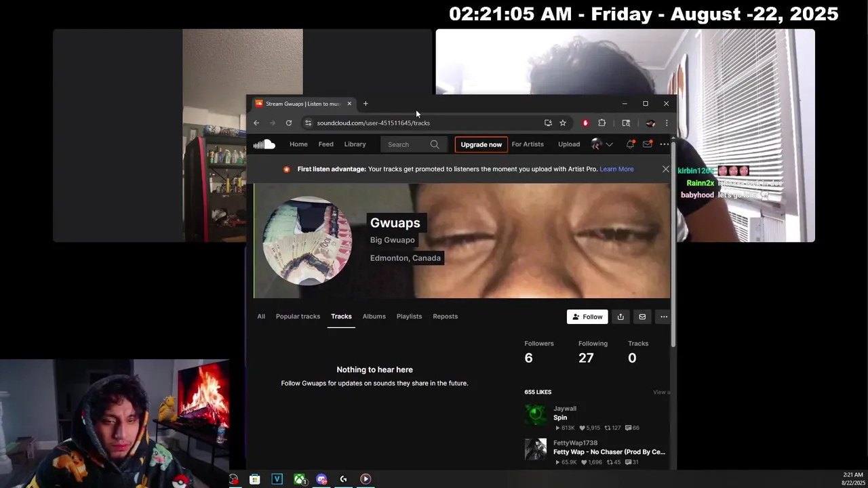
Task: Open site information icon in address bar
Action: (x=308, y=123)
